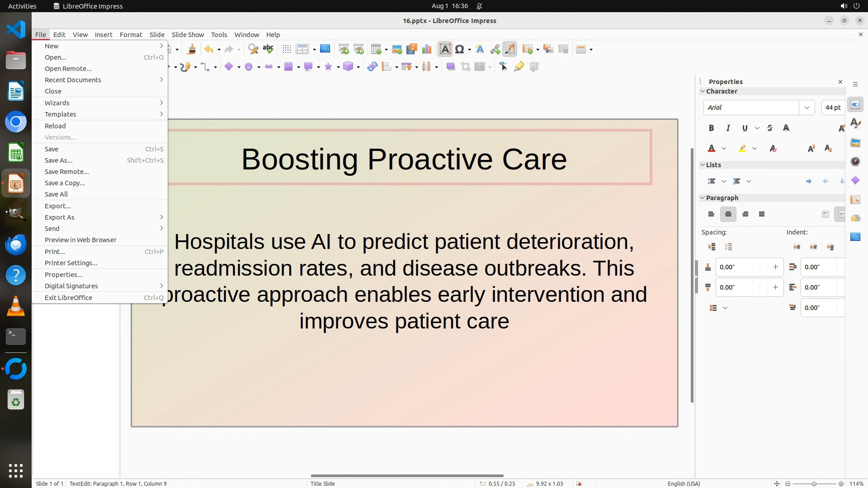Open the font name dropdown for Arial
Screen dimensions: 868x488
click(807, 108)
